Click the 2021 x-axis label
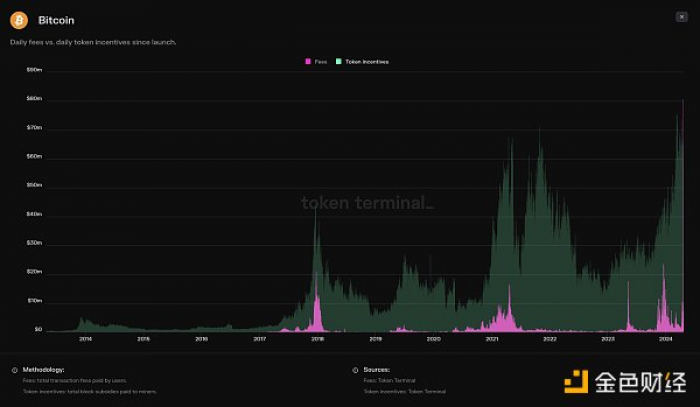Screen dimensions: 700x407 492,339
